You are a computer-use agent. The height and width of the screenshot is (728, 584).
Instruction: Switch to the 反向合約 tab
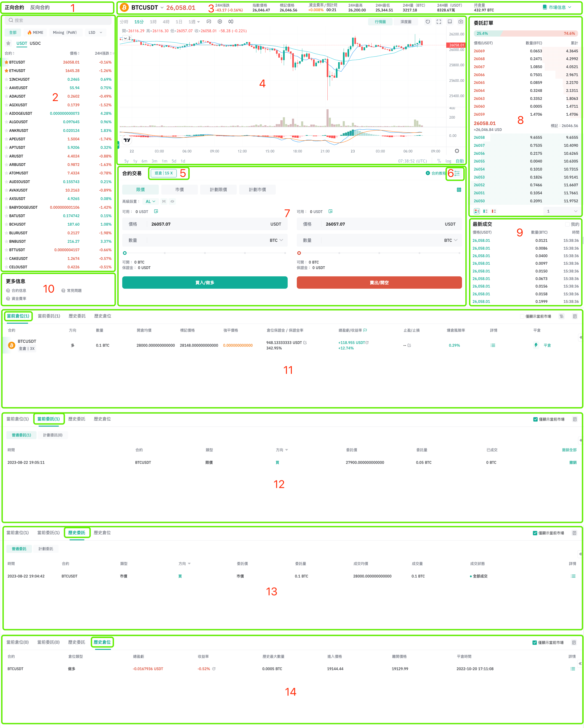40,7
